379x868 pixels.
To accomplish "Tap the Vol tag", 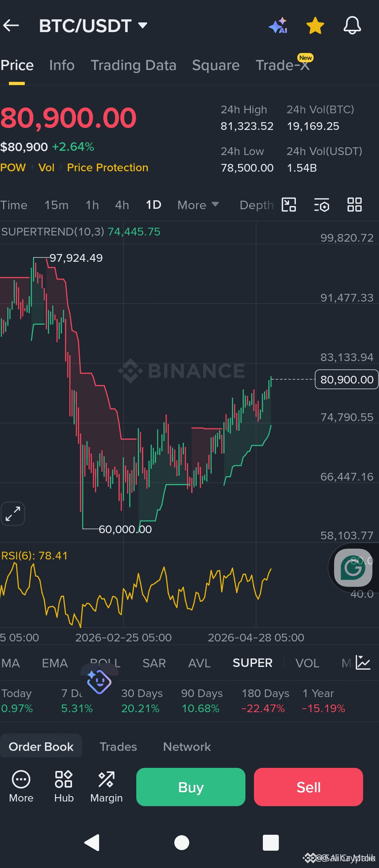I will pos(46,167).
